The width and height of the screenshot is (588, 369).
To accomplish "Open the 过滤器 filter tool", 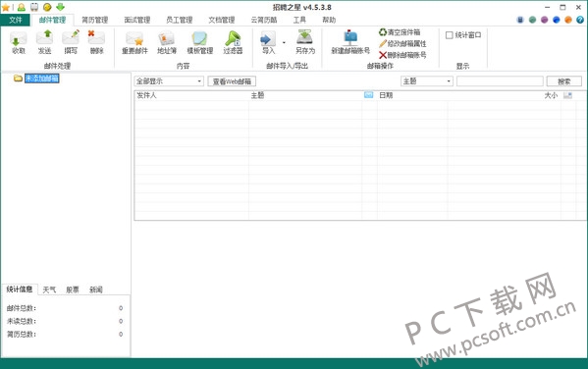I will [233, 43].
